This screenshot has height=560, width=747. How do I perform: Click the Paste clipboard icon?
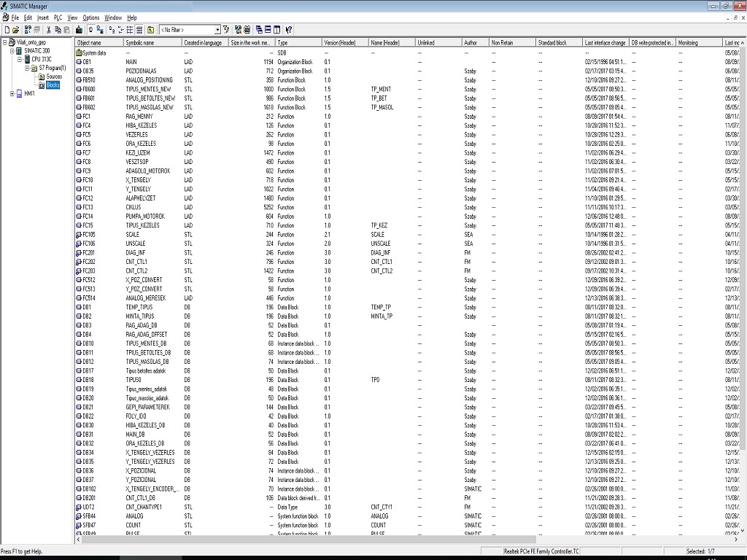(66, 29)
